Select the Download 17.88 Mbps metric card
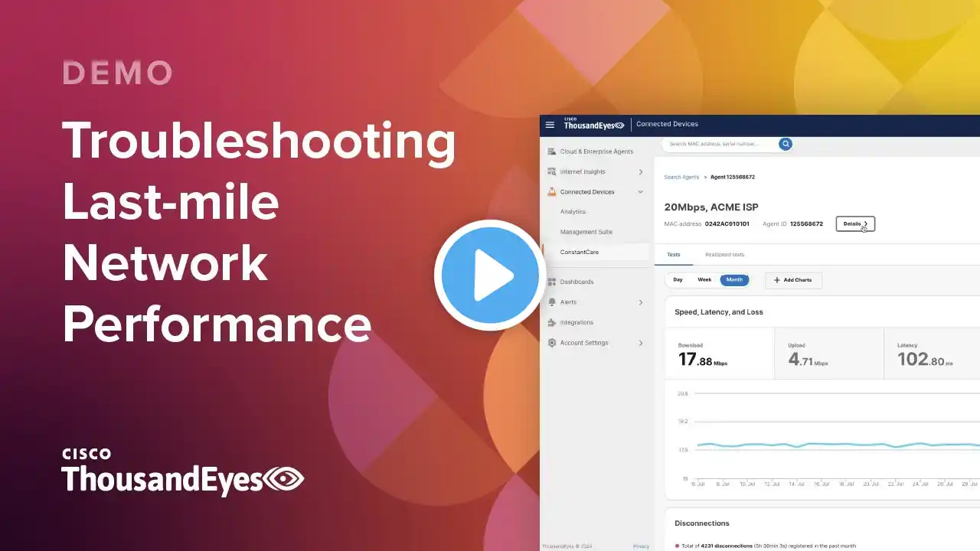 [720, 354]
